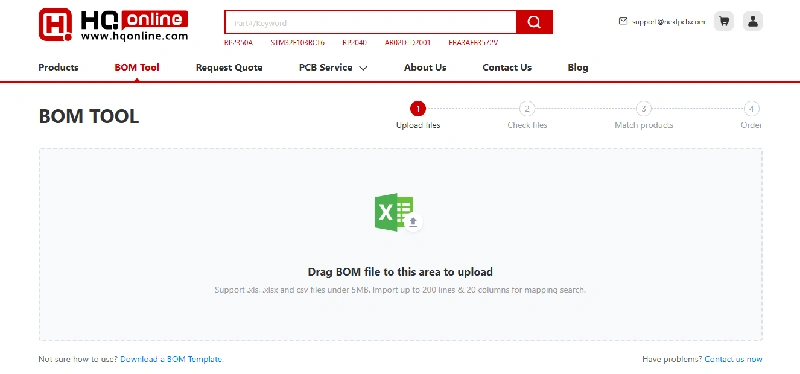Click the support email address link

(668, 22)
